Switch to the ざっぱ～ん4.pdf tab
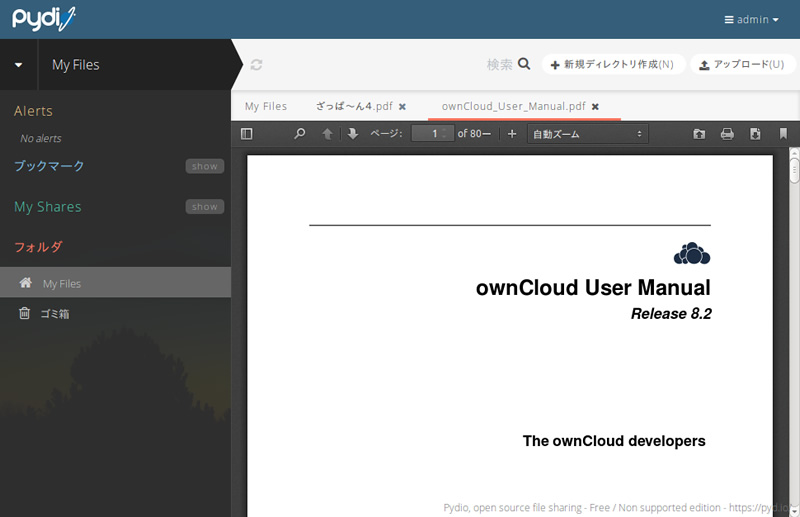 click(x=354, y=106)
